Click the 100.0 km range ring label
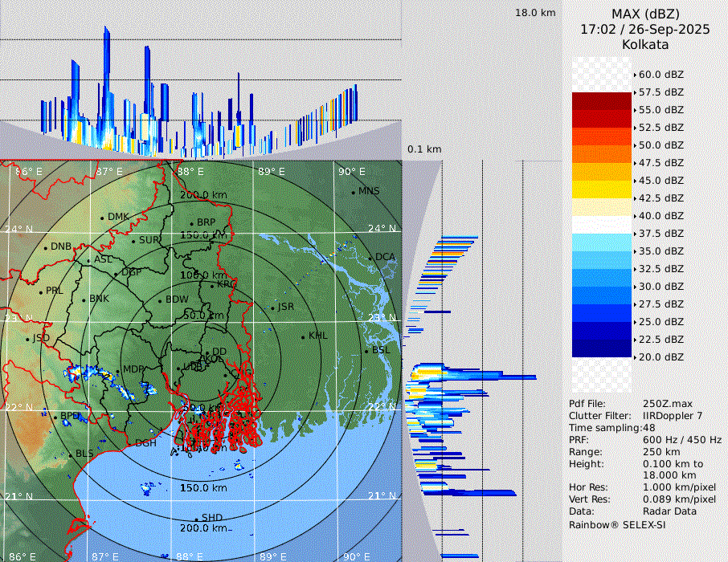728x562 pixels. pyautogui.click(x=200, y=275)
